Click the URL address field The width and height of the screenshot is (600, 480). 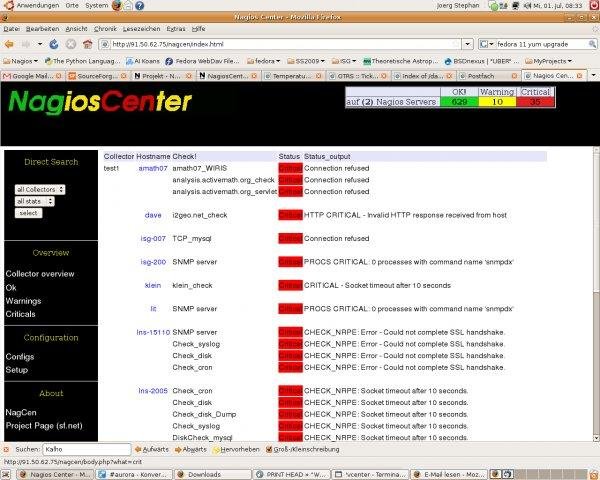281,44
